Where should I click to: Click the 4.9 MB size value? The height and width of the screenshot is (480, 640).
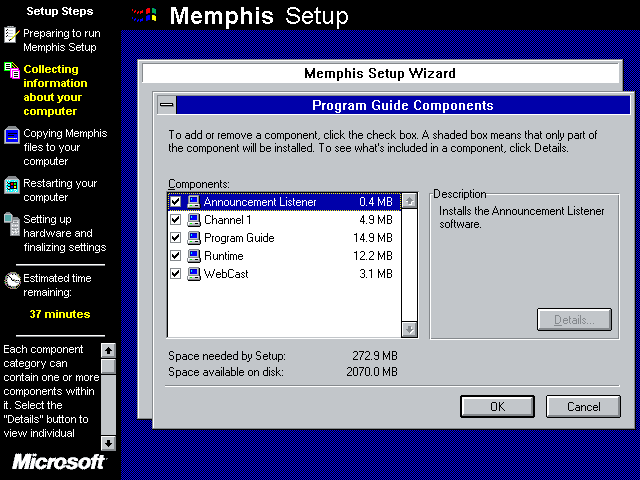coord(376,220)
